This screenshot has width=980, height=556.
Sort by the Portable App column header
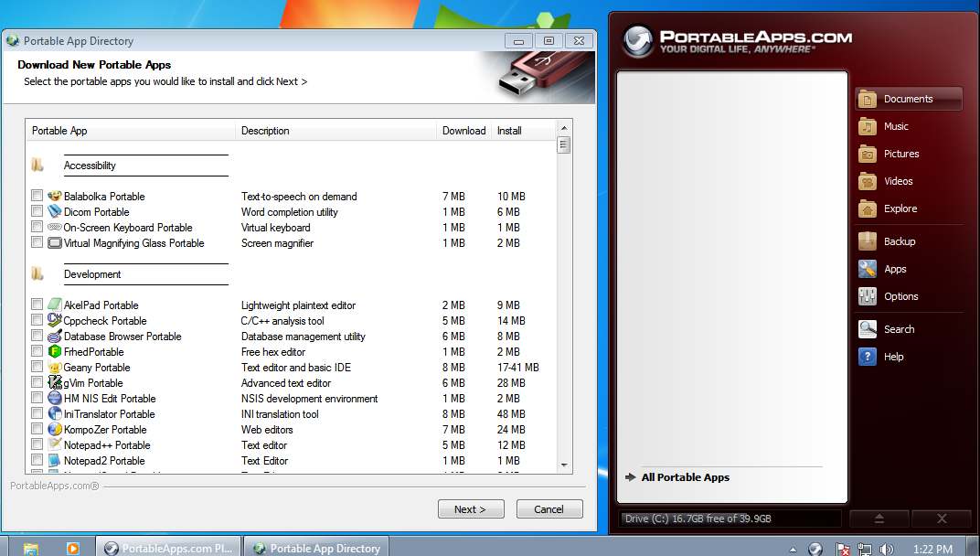tap(130, 131)
